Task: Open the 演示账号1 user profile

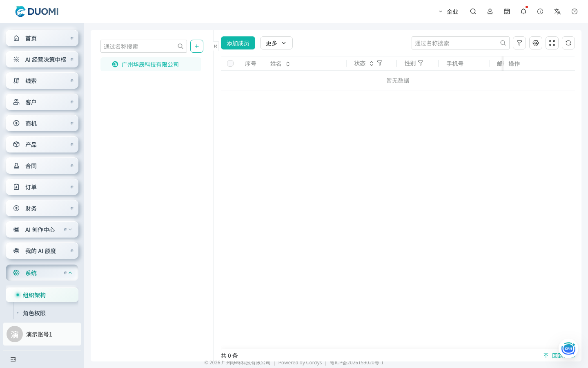Action: (42, 334)
